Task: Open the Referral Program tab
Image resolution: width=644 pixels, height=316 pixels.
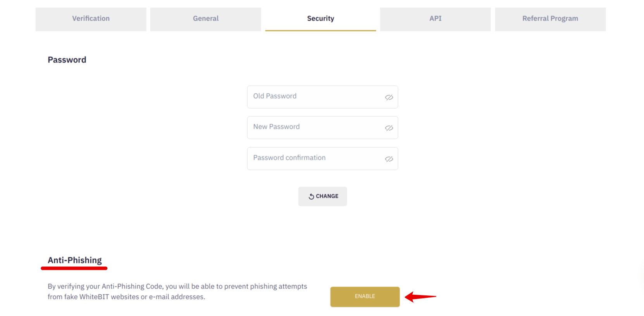Action: click(x=550, y=19)
